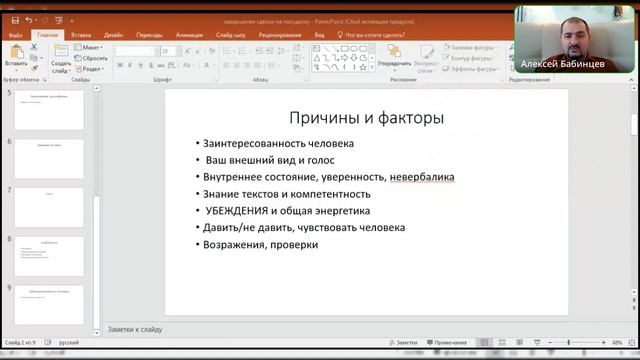Select the triangle shape
Screen dimensions: 640x360
tap(317, 58)
